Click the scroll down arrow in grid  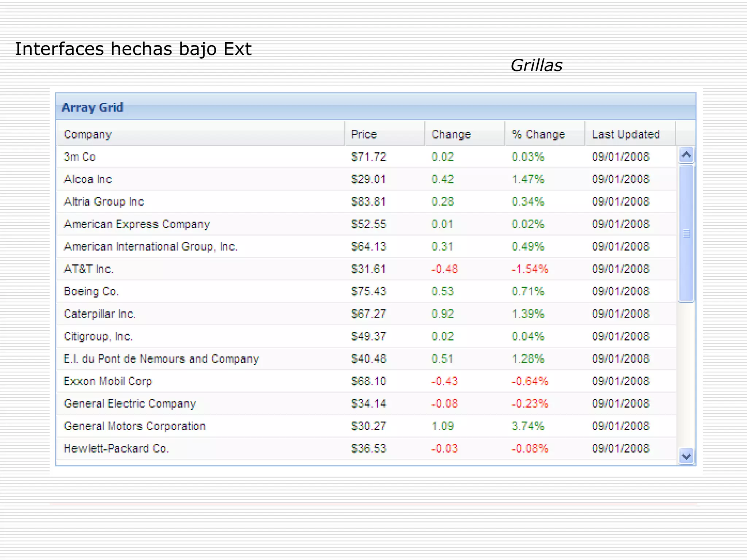click(686, 456)
